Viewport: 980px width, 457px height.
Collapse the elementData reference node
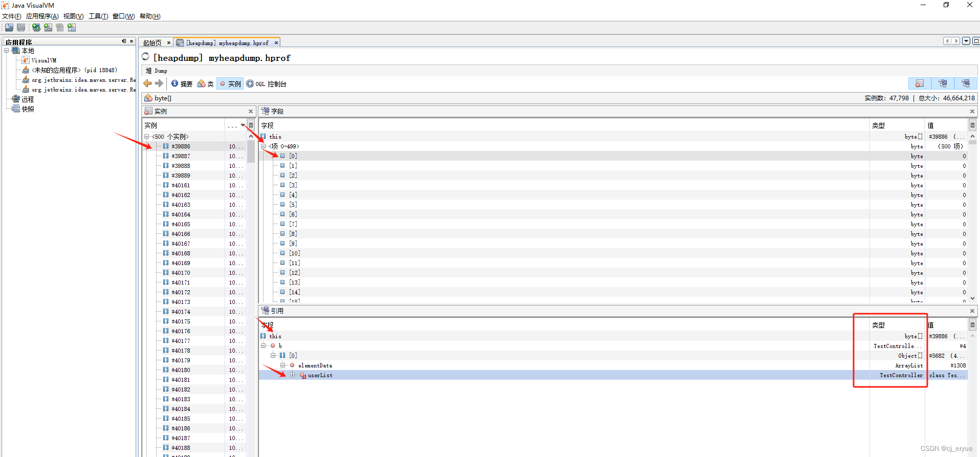pos(282,365)
